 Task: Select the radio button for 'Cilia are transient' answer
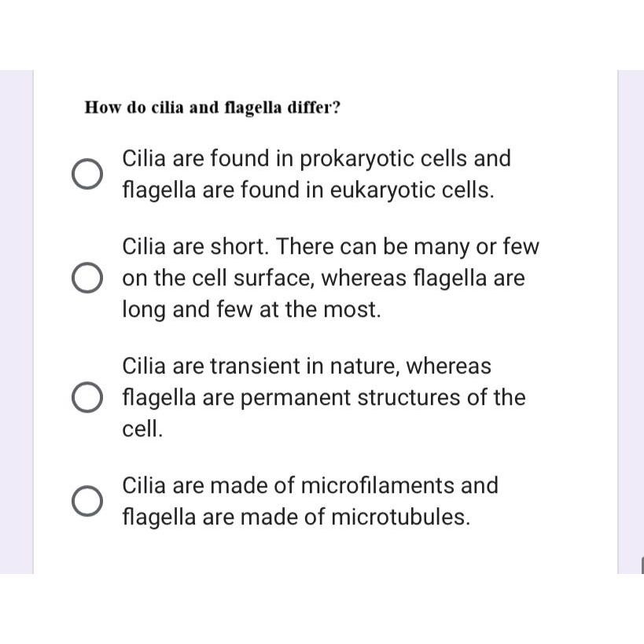pos(86,396)
